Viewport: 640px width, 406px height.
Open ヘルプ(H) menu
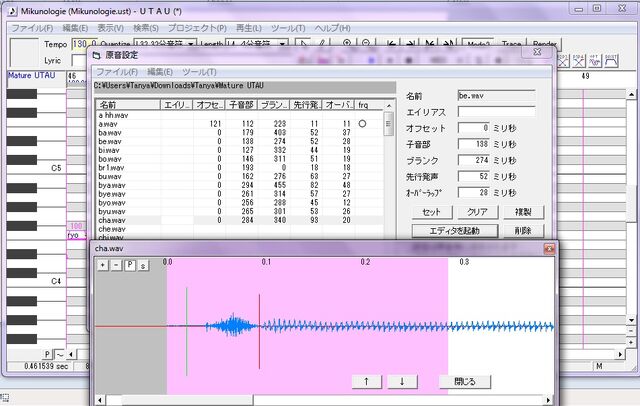332,28
